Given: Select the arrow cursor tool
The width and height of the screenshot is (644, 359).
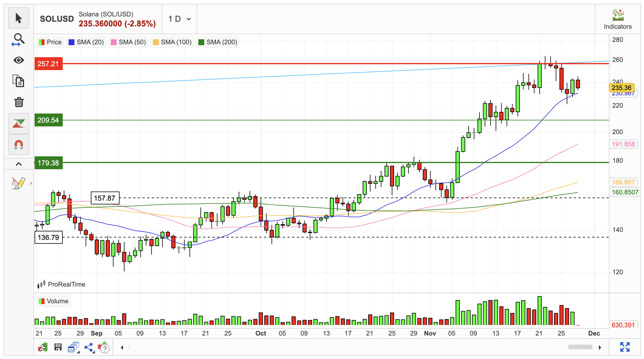Looking at the screenshot, I should (x=19, y=18).
